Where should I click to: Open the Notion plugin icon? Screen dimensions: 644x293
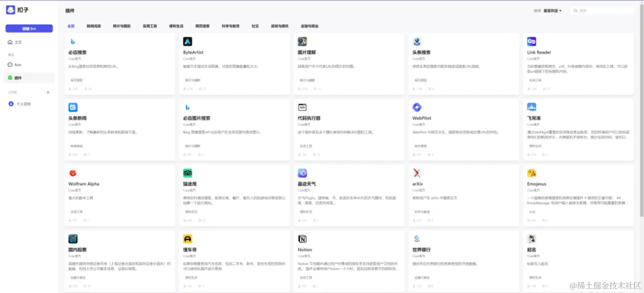click(302, 239)
